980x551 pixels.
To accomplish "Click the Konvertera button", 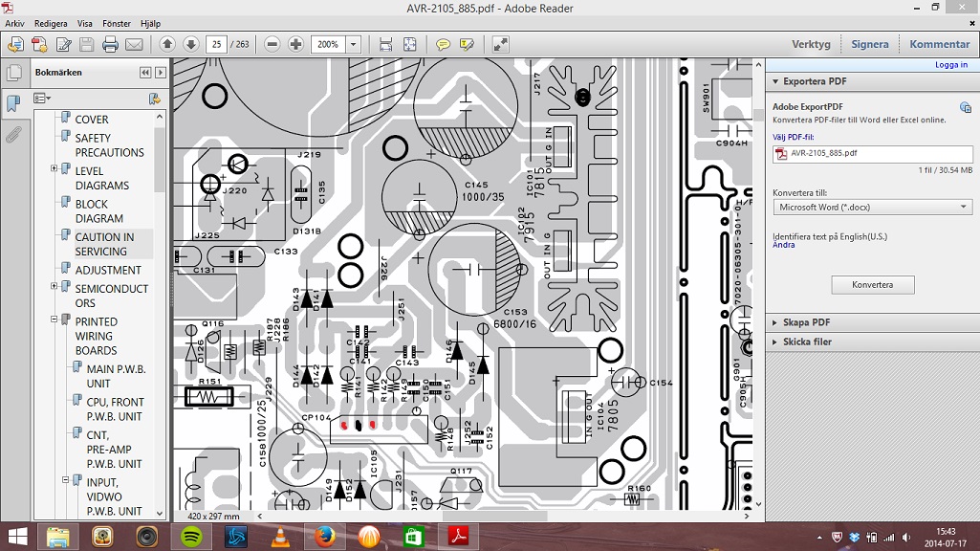I will [872, 285].
